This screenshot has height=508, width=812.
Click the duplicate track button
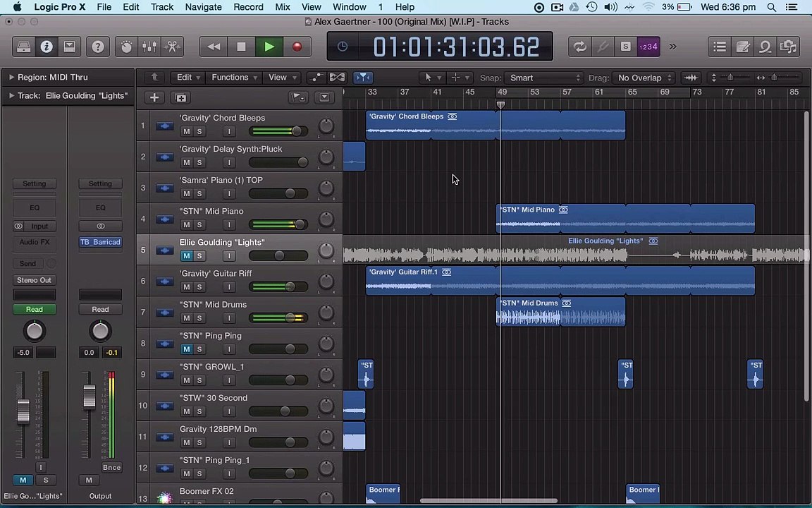point(180,97)
